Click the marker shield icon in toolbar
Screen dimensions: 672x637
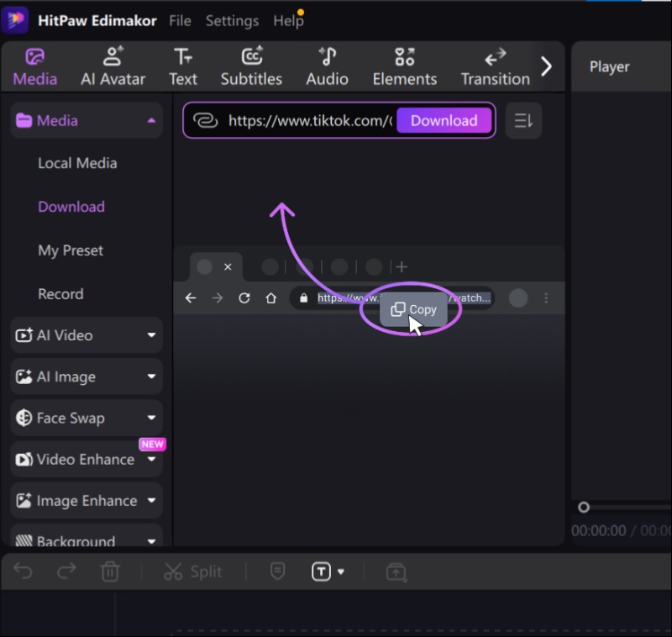[278, 571]
